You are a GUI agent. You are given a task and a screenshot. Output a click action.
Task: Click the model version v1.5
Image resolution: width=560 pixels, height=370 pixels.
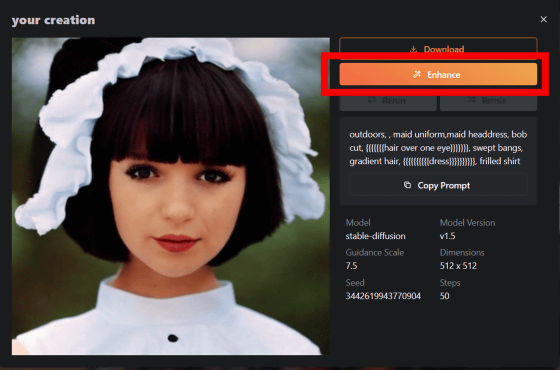447,236
